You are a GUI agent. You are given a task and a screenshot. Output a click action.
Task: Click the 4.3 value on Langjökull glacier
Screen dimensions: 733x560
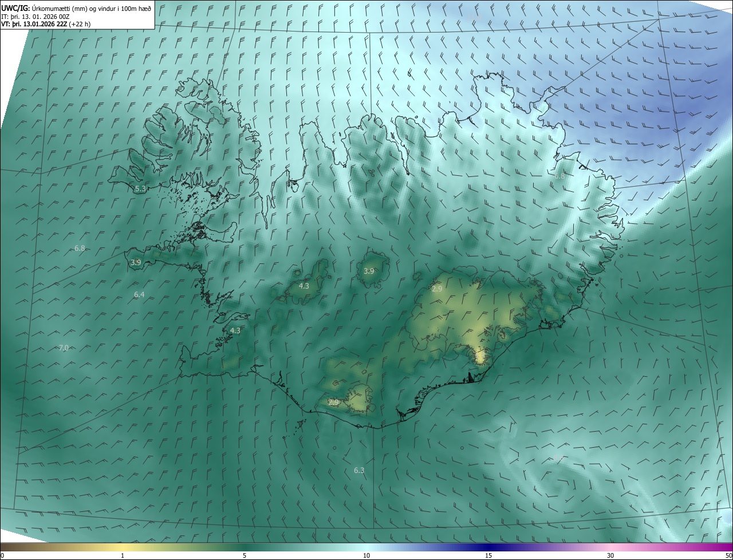pyautogui.click(x=304, y=286)
